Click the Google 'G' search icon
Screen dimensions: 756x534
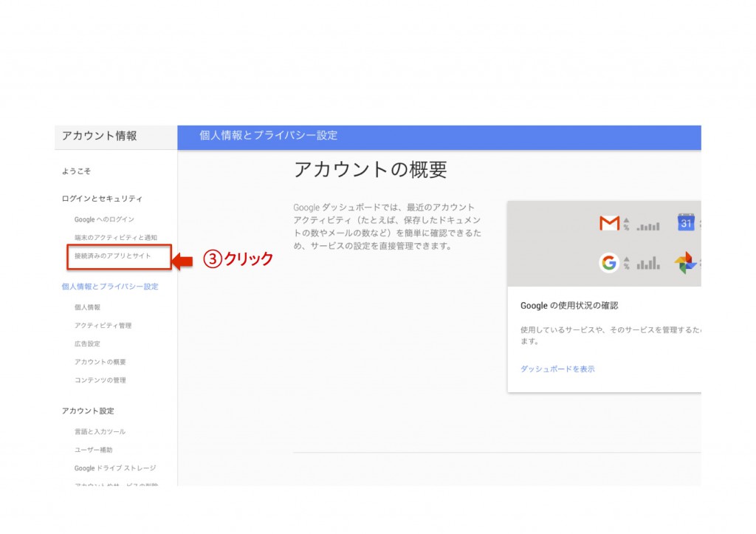point(609,262)
